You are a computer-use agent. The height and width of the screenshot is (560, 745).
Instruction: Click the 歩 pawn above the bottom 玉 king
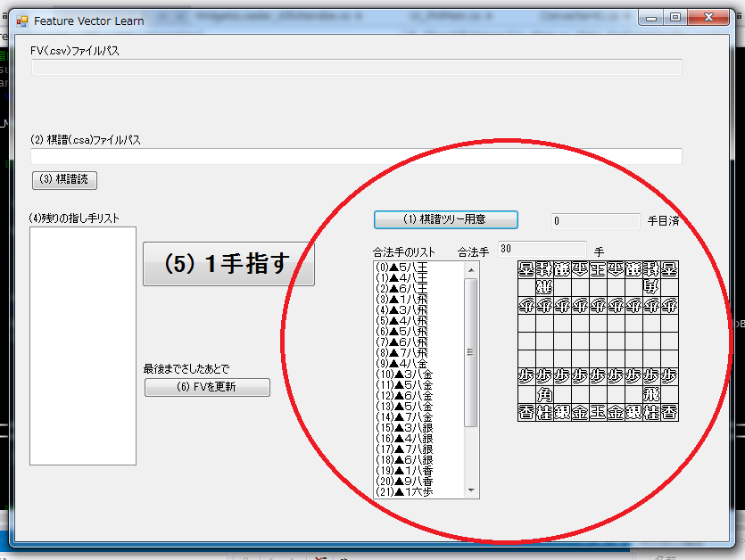pos(598,376)
